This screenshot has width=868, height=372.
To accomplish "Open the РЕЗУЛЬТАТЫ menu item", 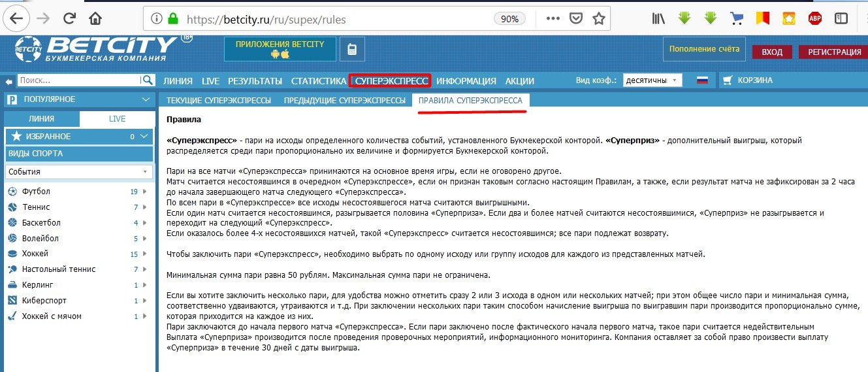I will (x=255, y=81).
